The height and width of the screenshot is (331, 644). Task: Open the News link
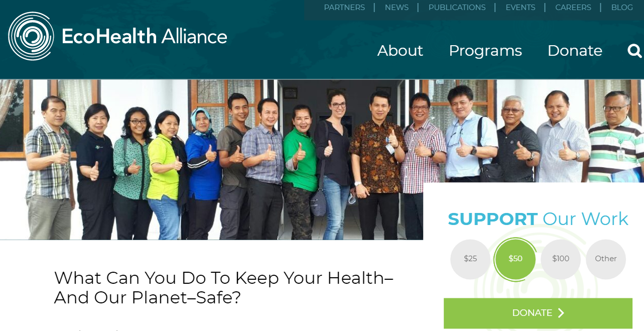point(397,8)
